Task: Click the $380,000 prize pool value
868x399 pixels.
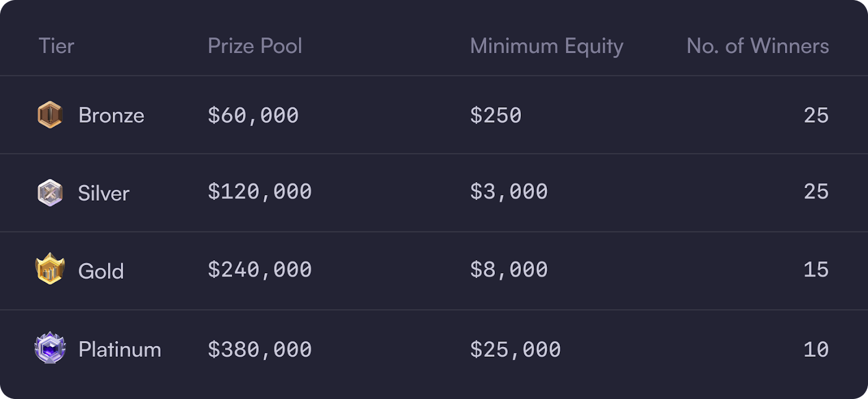Action: (x=260, y=350)
